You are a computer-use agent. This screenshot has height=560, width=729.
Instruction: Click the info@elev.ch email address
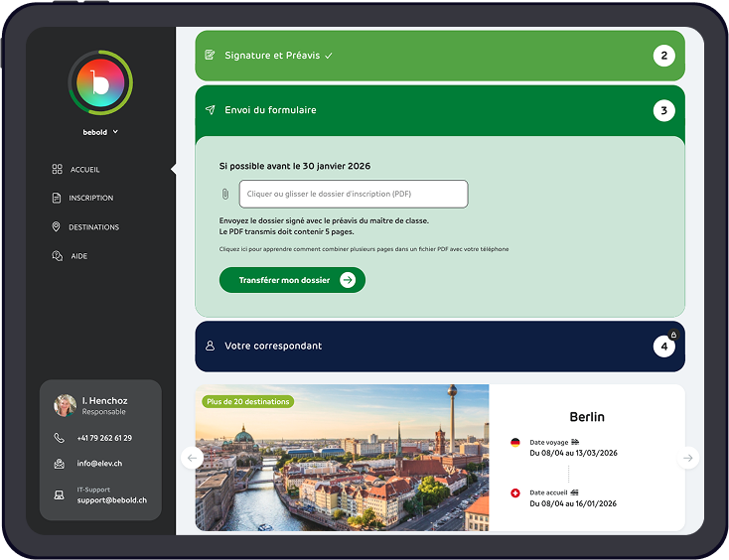(99, 464)
